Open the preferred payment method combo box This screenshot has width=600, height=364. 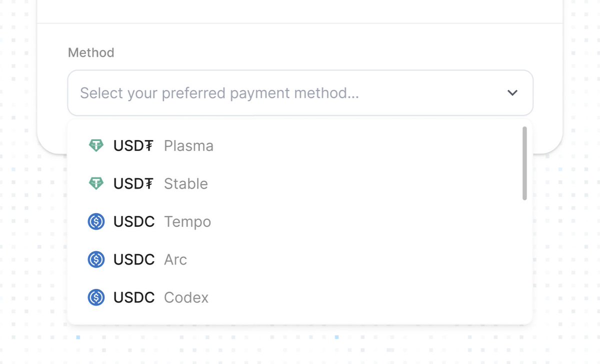(x=300, y=93)
